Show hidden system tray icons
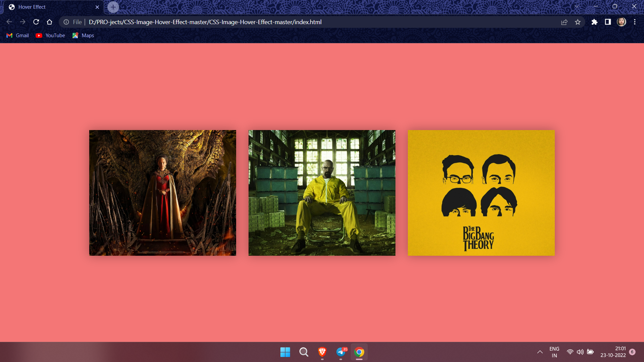 (540, 352)
